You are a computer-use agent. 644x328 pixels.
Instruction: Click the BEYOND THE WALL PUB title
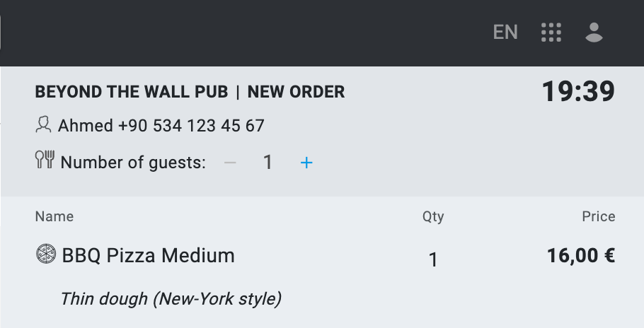(131, 92)
